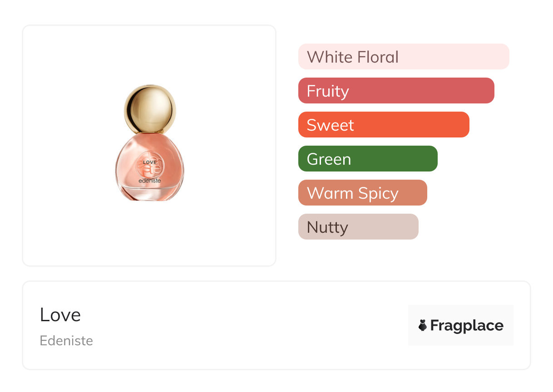Click the Fragplace perfume bottle logo icon
The width and height of the screenshot is (553, 392).
(423, 325)
